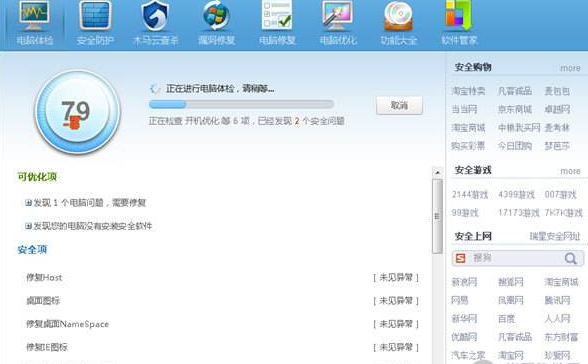Open the 优酷网 link

[x=464, y=337]
